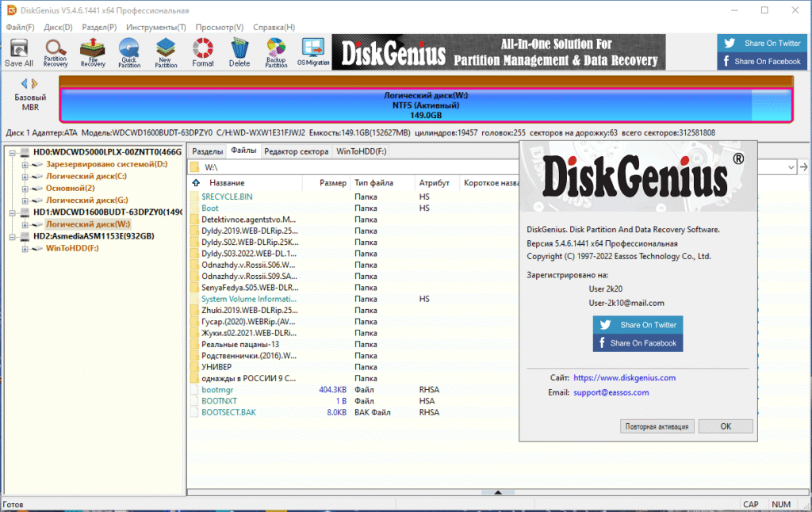Screen dimensions: 812x512
Task: Confirm the About dialog with OK
Action: coord(726,426)
